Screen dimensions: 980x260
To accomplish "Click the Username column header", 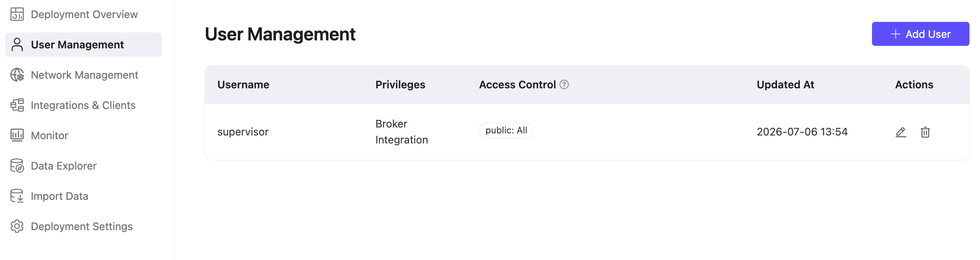I will click(x=243, y=85).
